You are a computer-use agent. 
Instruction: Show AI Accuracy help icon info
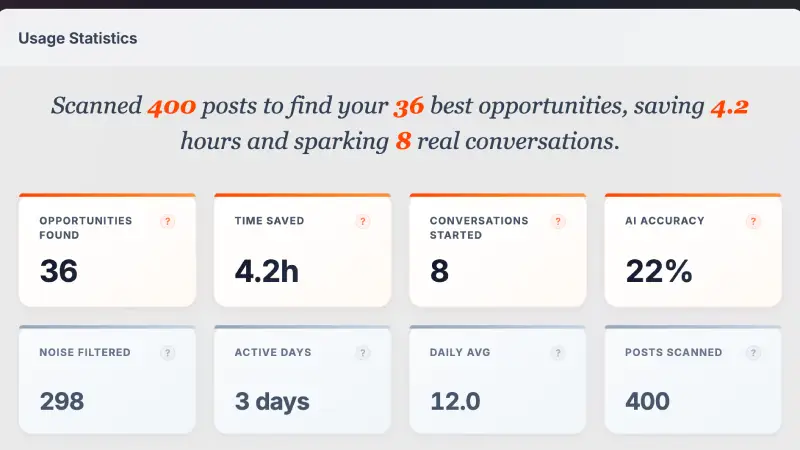coord(753,221)
